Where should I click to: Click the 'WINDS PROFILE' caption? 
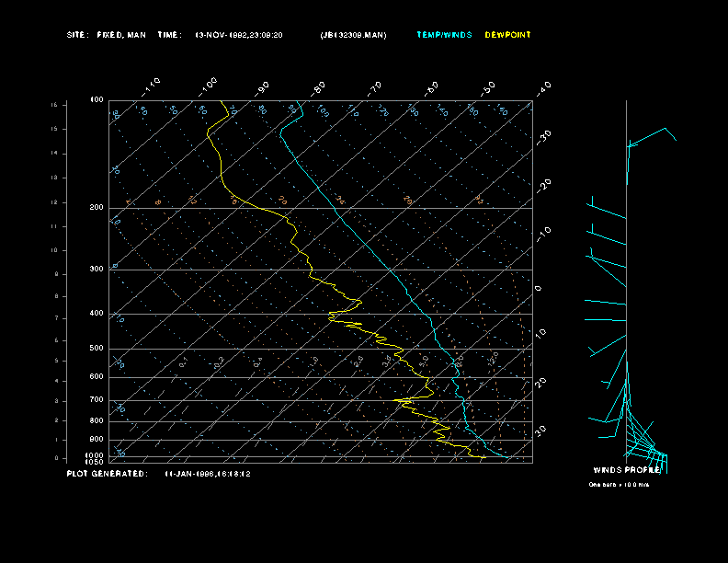[627, 470]
